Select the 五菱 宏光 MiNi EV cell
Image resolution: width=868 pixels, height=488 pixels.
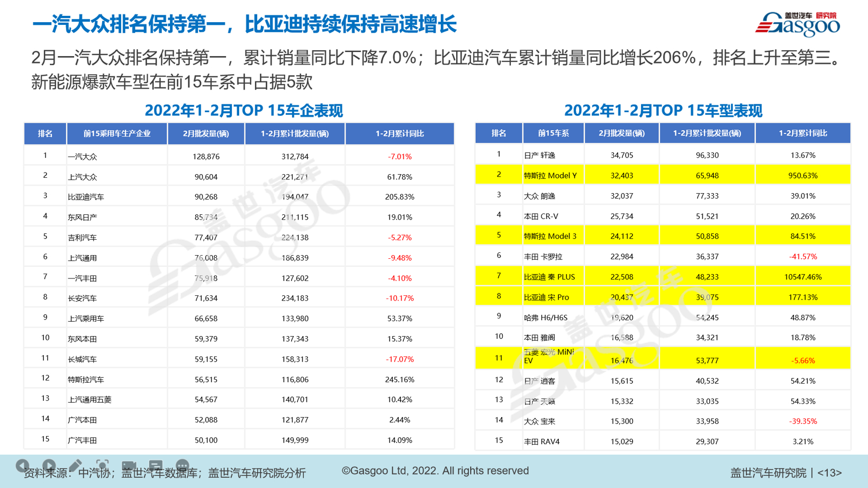[553, 357]
